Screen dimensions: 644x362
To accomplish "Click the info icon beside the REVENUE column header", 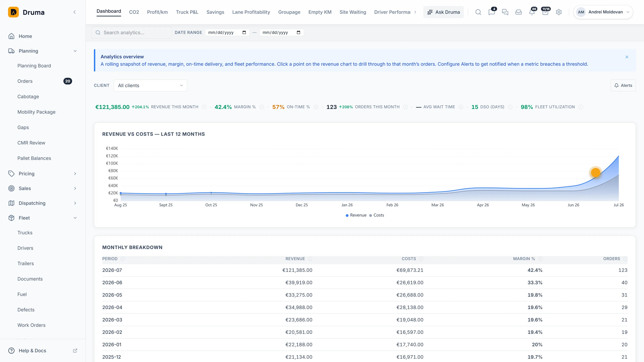I will point(310,259).
